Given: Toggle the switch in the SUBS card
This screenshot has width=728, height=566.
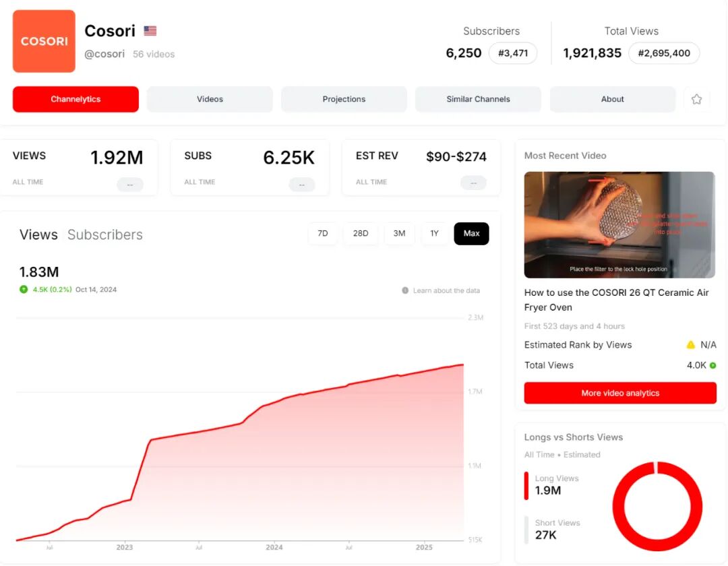Looking at the screenshot, I should coord(301,183).
